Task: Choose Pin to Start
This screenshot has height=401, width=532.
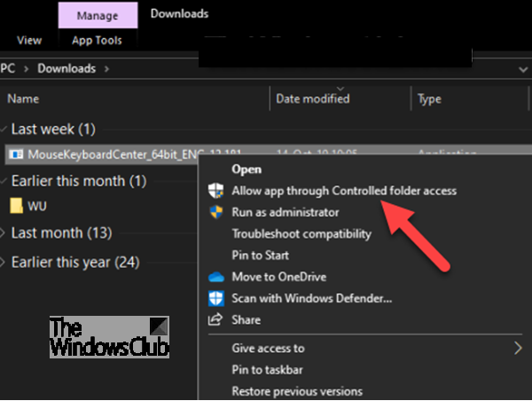Action: point(260,256)
